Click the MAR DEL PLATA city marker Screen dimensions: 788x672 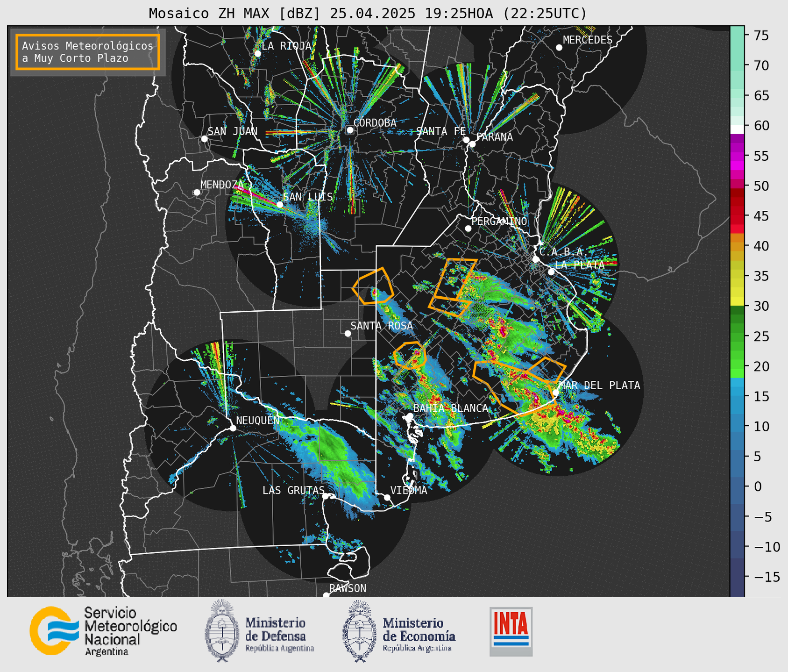555,393
